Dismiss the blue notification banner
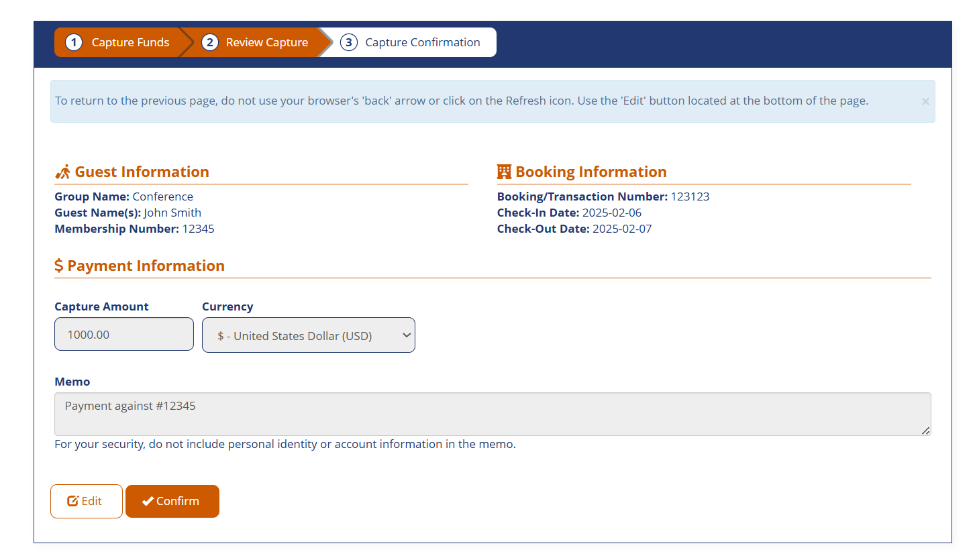This screenshot has width=975, height=560. [925, 101]
